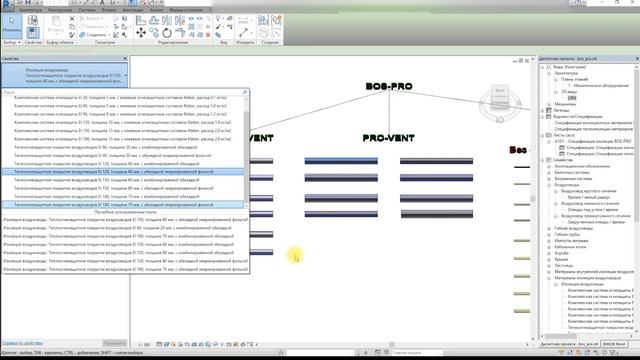Viewport: 640px width, 360px height.
Task: Expand the Легенды tree node
Action: pyautogui.click(x=543, y=110)
